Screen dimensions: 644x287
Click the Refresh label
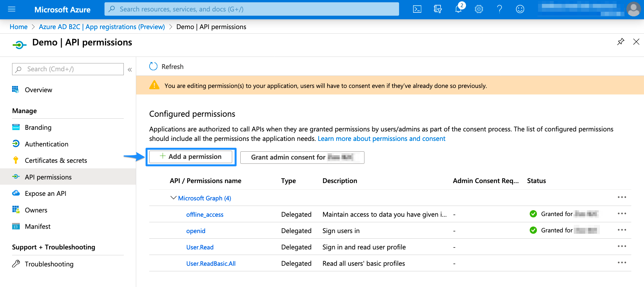pos(172,67)
